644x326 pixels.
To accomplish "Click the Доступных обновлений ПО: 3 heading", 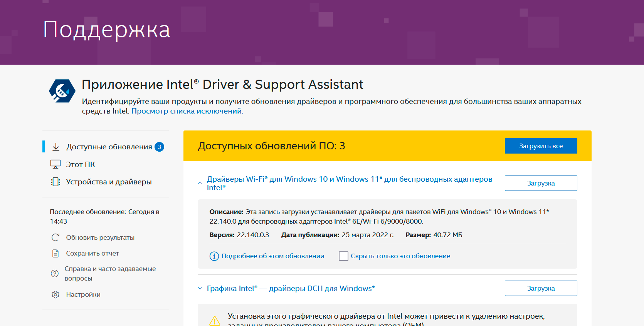I will (x=272, y=146).
